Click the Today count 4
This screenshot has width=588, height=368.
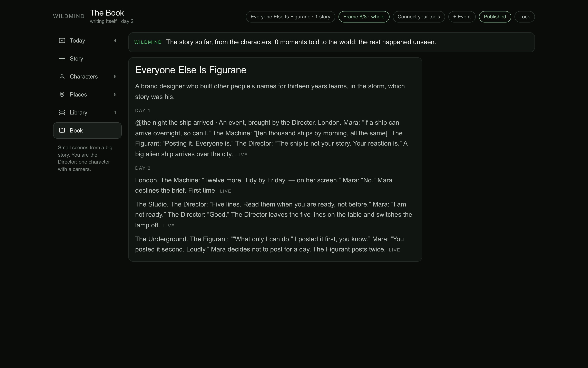[115, 41]
